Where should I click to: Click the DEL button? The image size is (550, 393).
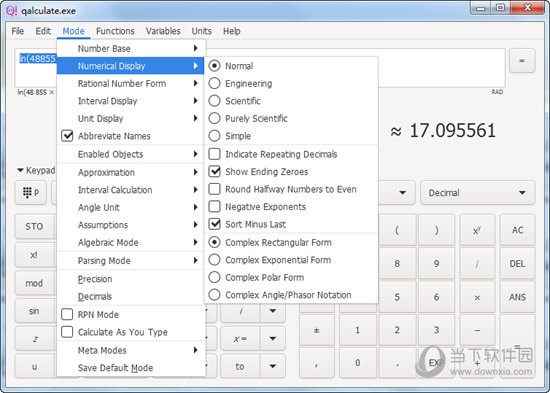(517, 264)
